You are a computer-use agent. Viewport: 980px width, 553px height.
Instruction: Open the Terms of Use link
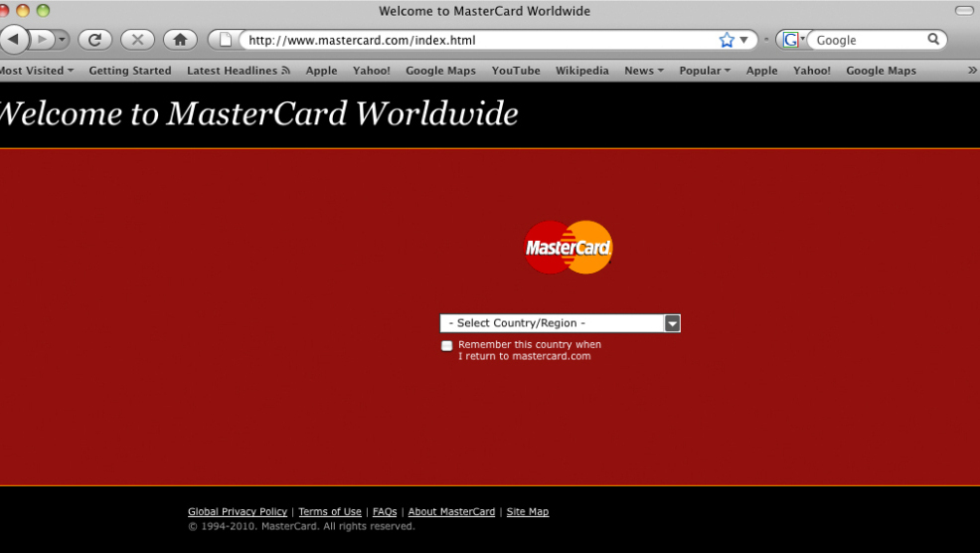click(330, 511)
